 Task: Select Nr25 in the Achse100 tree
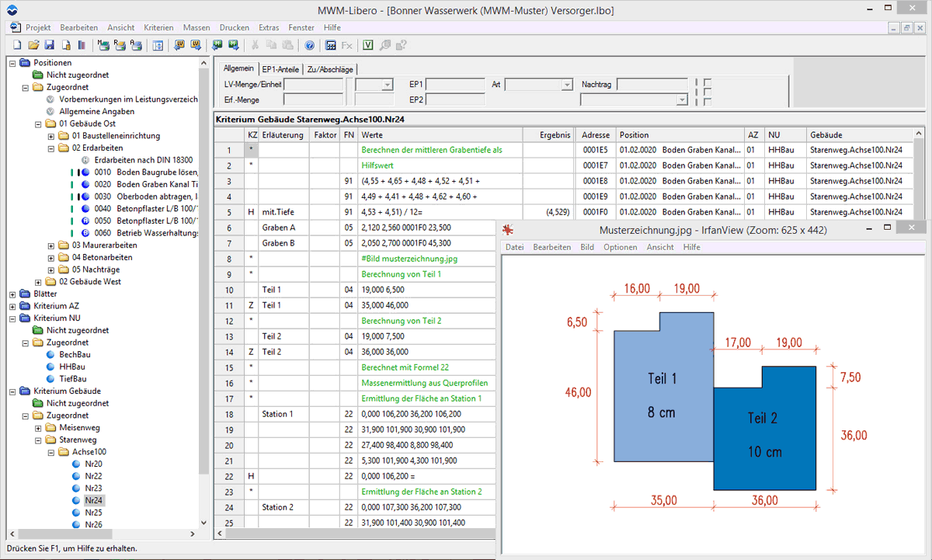click(93, 513)
